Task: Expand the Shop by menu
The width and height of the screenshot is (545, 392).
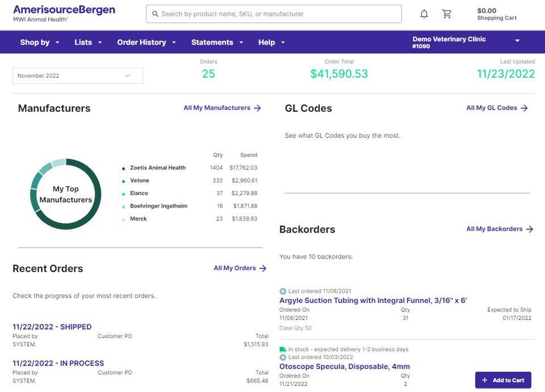Action: tap(40, 43)
